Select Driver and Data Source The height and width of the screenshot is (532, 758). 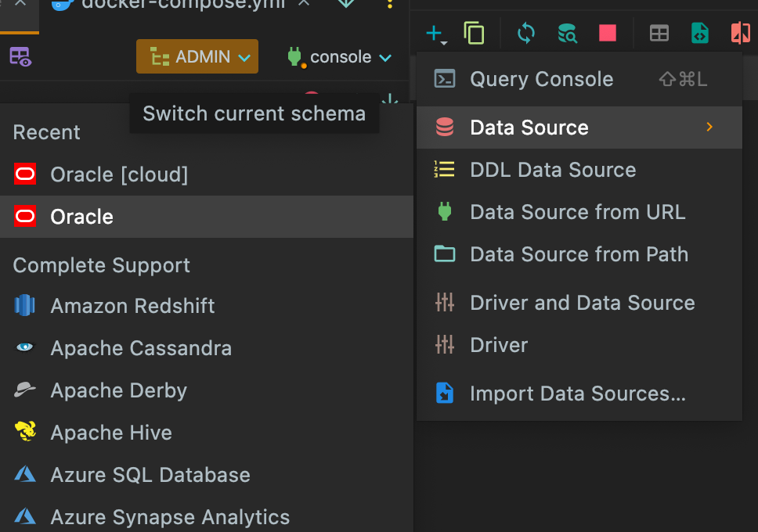pos(579,303)
